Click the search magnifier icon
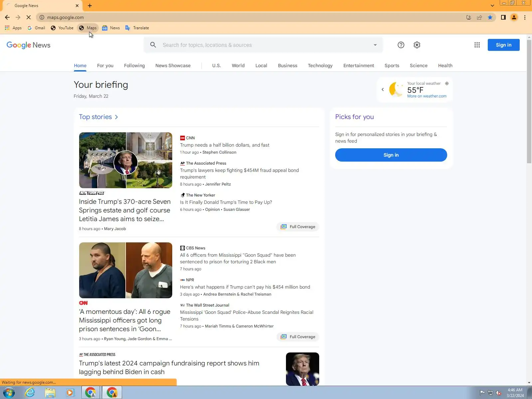 [153, 45]
